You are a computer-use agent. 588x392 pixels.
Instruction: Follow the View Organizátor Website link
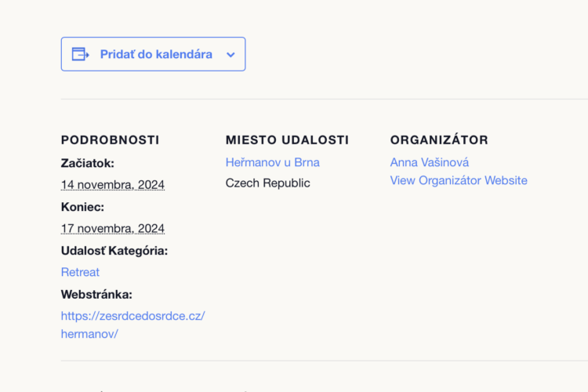pos(459,180)
